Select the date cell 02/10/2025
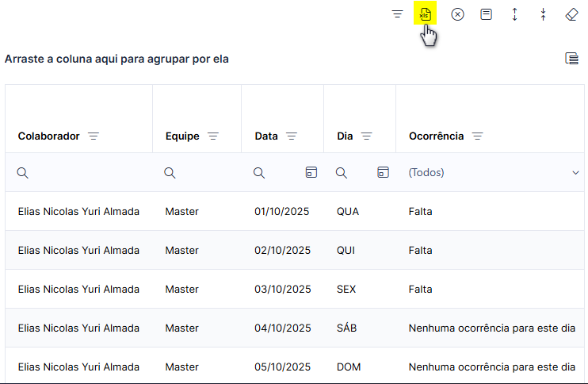This screenshot has height=384, width=588. coord(282,251)
